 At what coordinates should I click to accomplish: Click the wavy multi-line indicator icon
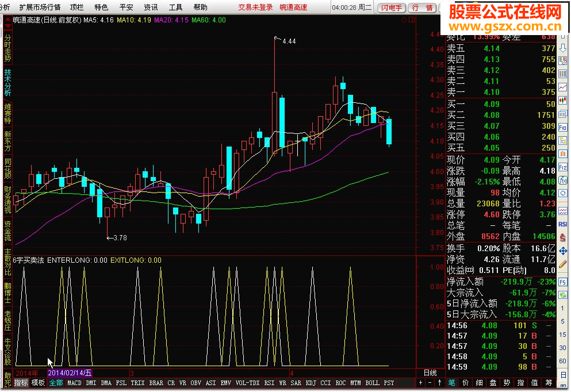click(563, 211)
